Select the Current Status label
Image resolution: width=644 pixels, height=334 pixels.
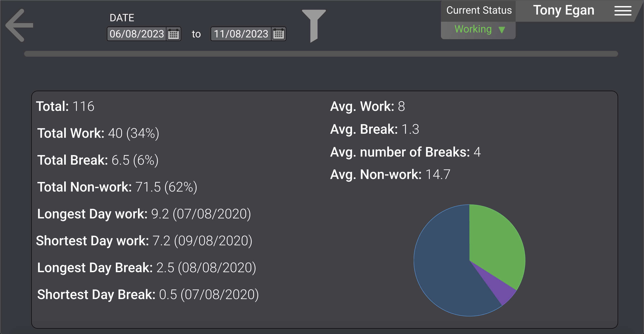click(479, 11)
